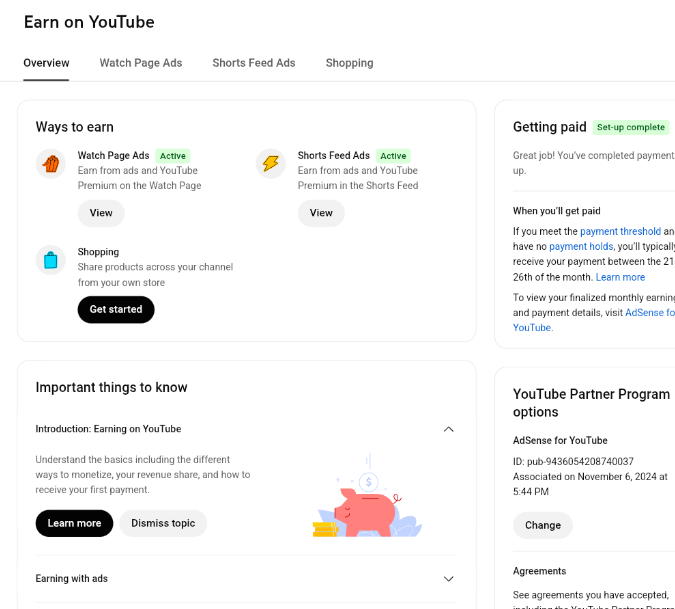Get started with Shopping
675x609 pixels.
pos(116,309)
